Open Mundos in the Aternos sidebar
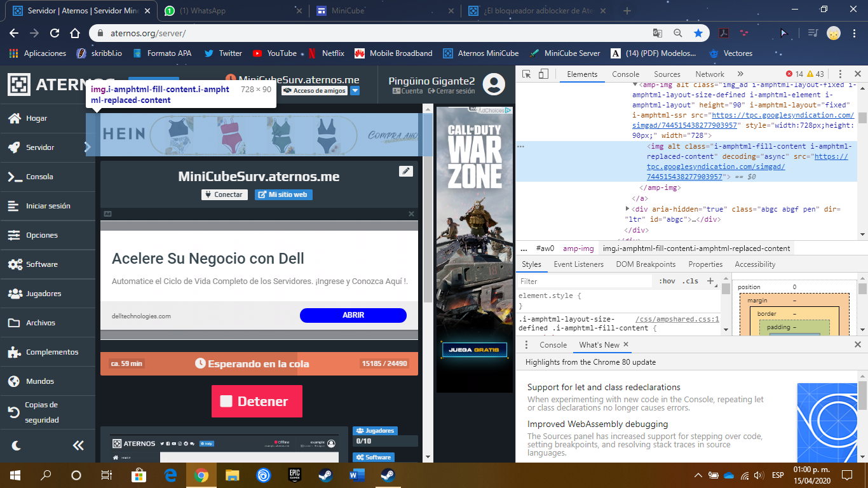Image resolution: width=868 pixels, height=488 pixels. (x=48, y=381)
